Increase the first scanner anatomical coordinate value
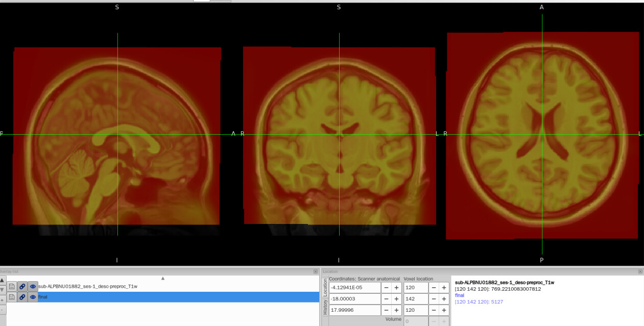Viewport: 644px width, 326px height. click(x=396, y=288)
